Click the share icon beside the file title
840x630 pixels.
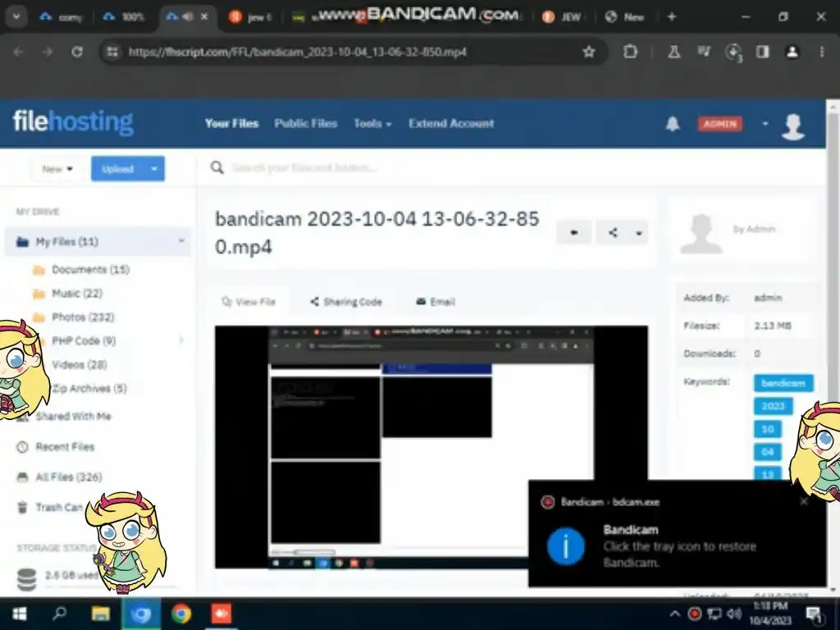click(x=614, y=232)
